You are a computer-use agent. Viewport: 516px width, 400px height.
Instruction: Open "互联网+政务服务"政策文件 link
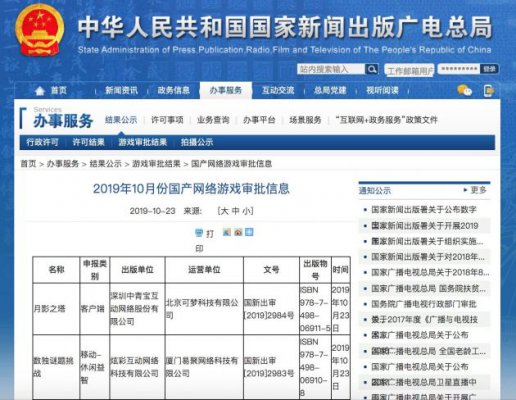pos(386,120)
